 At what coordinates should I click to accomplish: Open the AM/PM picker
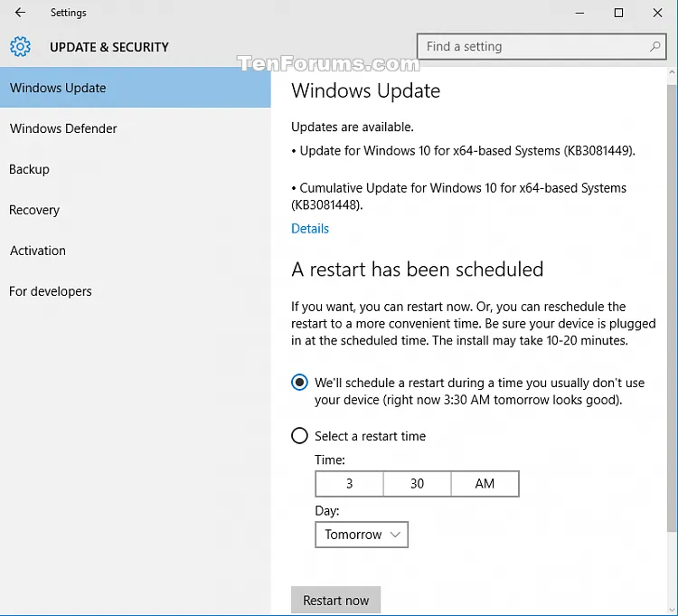[x=485, y=484]
